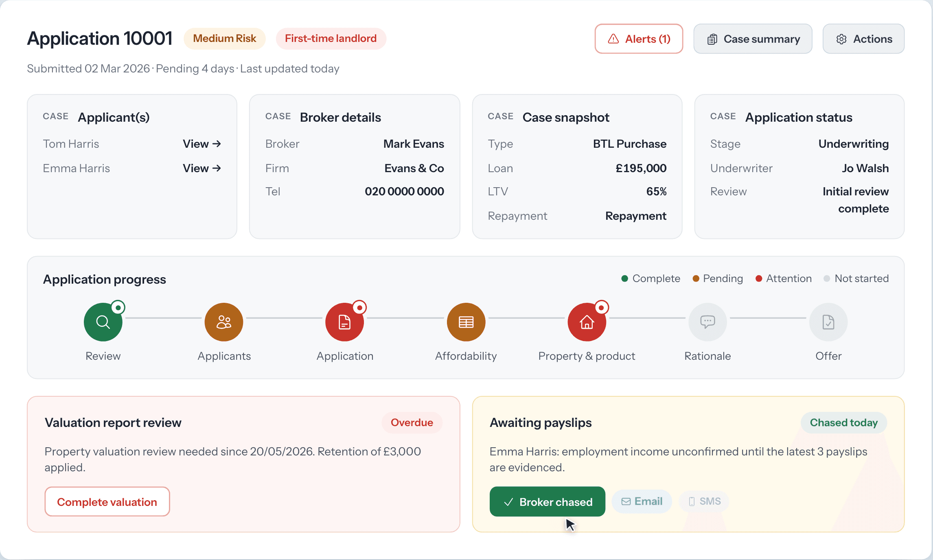933x560 pixels.
Task: Open the Case summary
Action: (753, 39)
